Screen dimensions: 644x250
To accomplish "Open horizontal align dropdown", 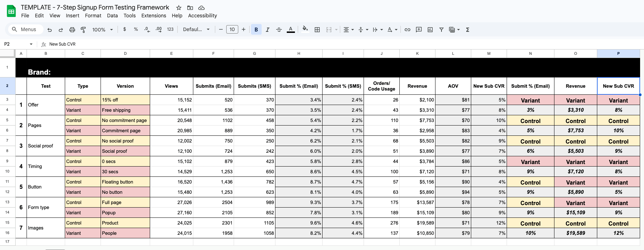I will pos(349,30).
